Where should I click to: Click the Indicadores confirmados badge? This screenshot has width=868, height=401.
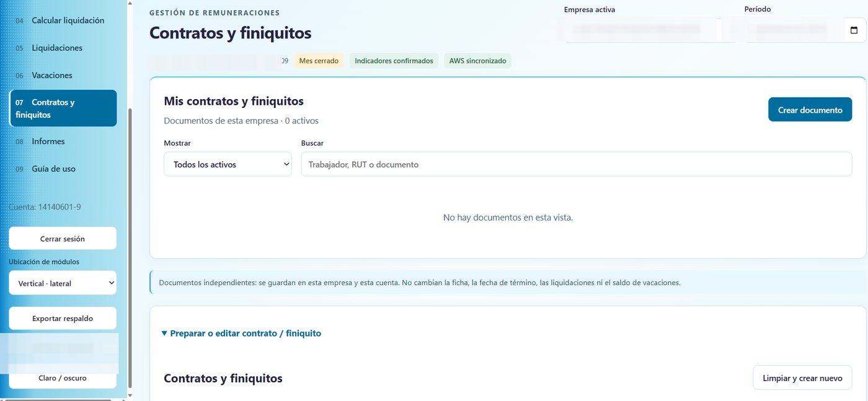coord(394,61)
